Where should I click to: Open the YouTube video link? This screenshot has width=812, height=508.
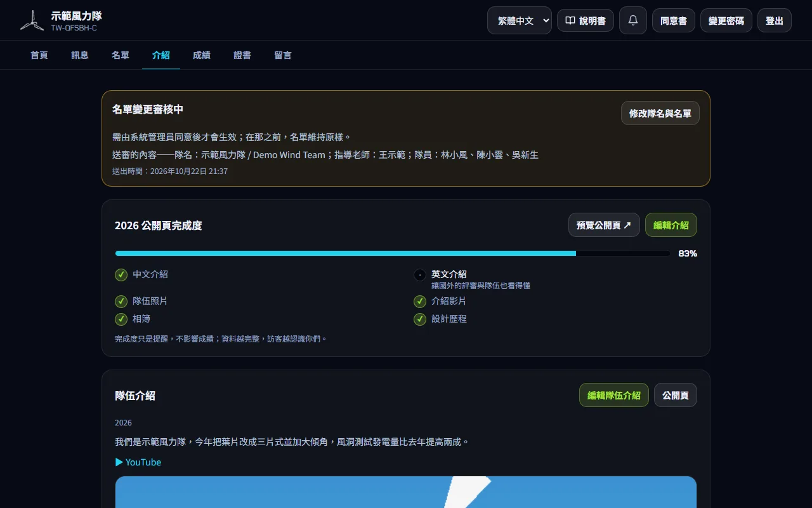pos(138,462)
